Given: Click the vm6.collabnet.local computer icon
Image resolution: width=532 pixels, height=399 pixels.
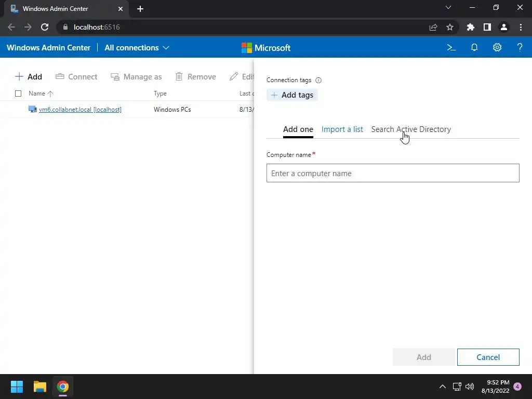Looking at the screenshot, I should 33,109.
